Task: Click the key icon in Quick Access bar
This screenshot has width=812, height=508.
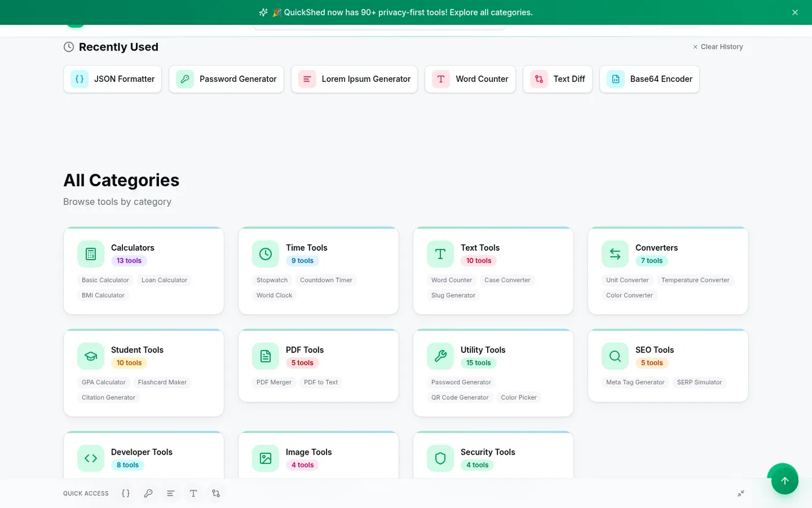Action: (148, 493)
